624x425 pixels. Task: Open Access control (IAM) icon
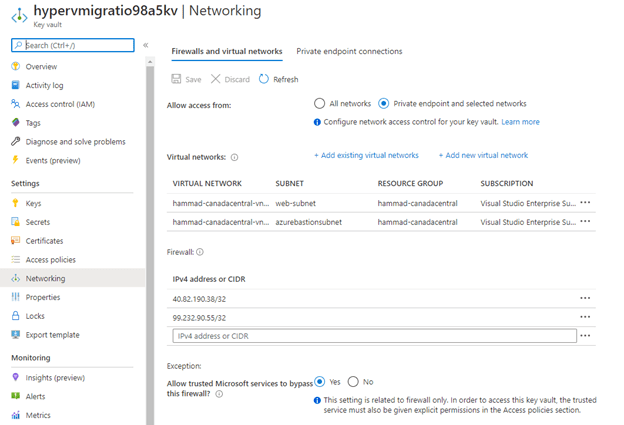click(x=16, y=104)
